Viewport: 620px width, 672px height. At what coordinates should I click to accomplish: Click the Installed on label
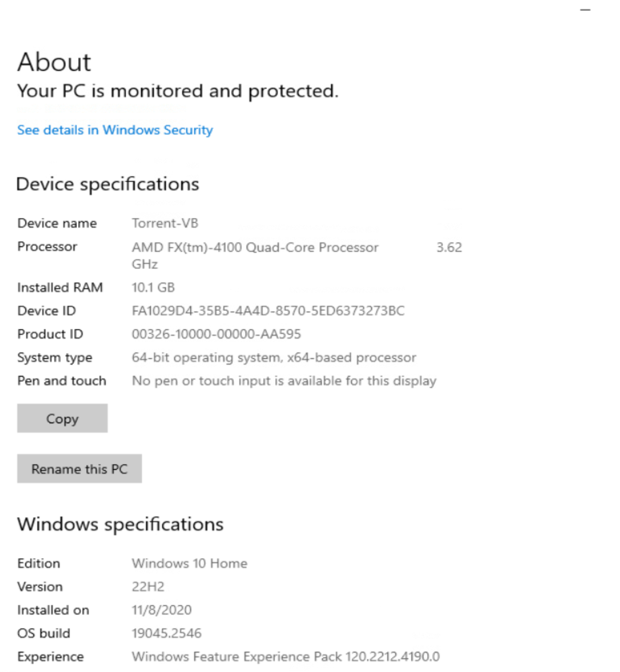pos(53,610)
